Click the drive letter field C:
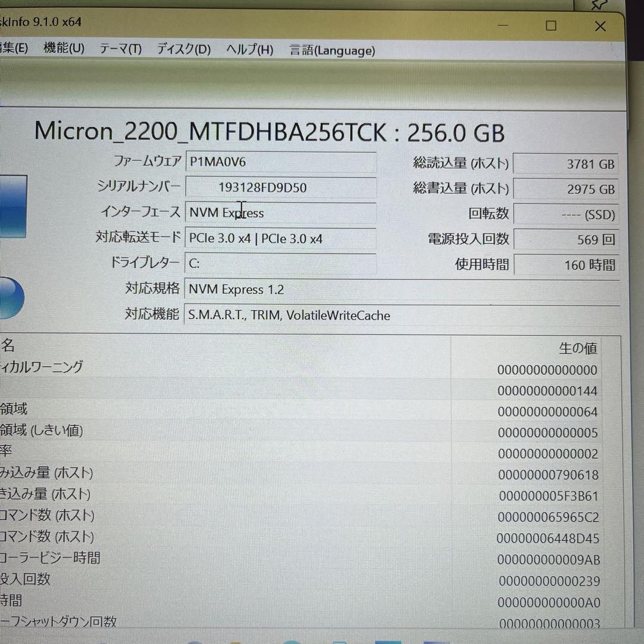The width and height of the screenshot is (644, 644). click(280, 264)
